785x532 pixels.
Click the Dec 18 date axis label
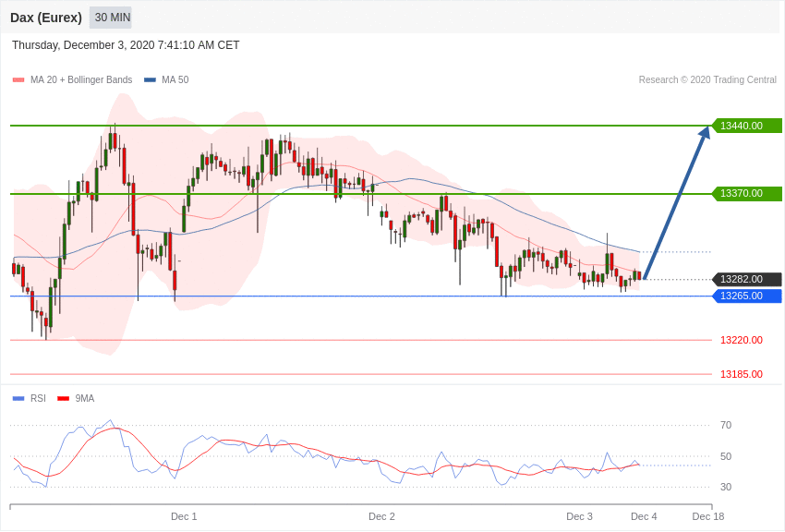(708, 516)
